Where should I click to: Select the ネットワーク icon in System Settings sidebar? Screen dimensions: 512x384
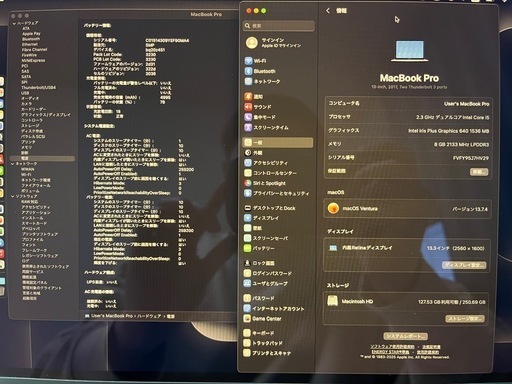[x=248, y=81]
